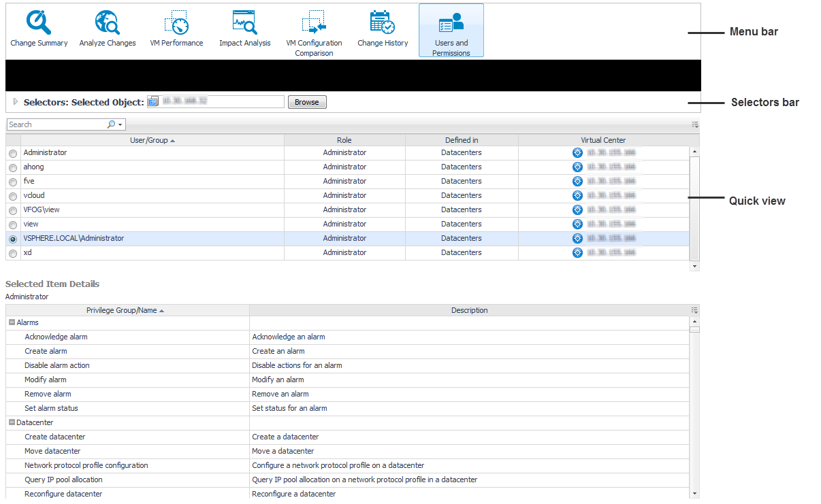Viewport: 821px width, 504px height.
Task: Open the Change Summary icon
Action: click(39, 23)
